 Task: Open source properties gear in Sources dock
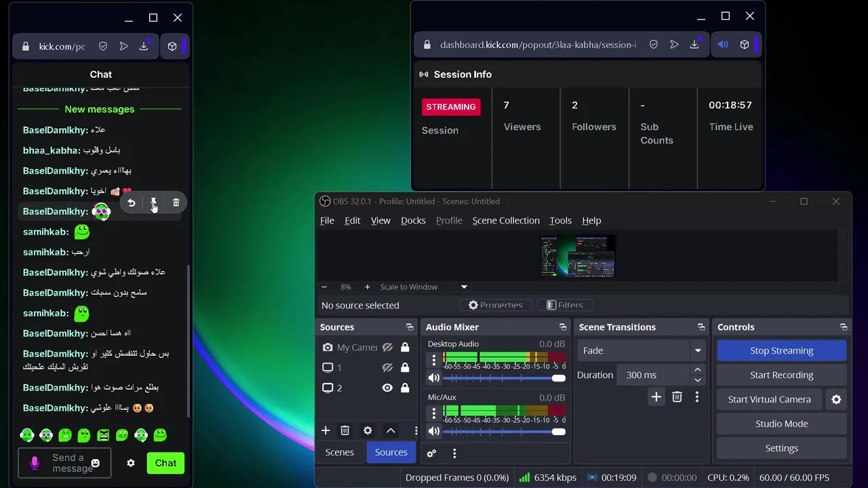click(x=368, y=431)
